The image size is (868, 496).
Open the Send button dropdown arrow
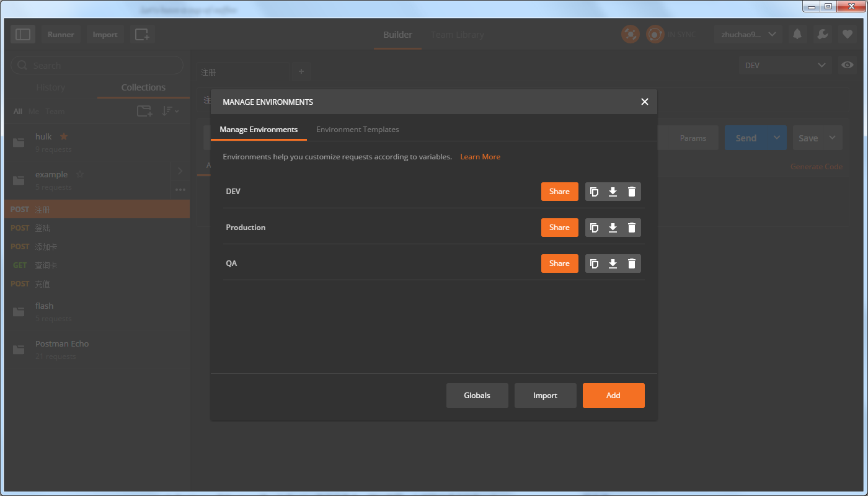point(776,138)
